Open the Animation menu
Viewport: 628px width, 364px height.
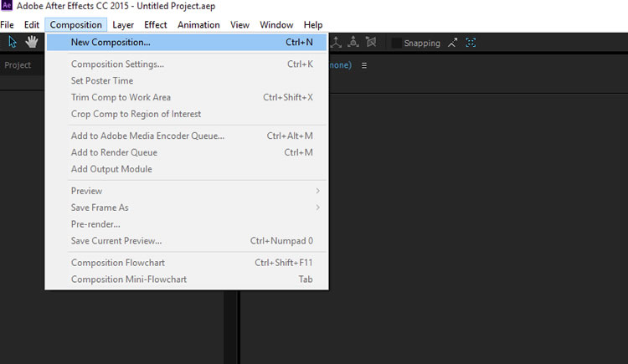click(198, 25)
